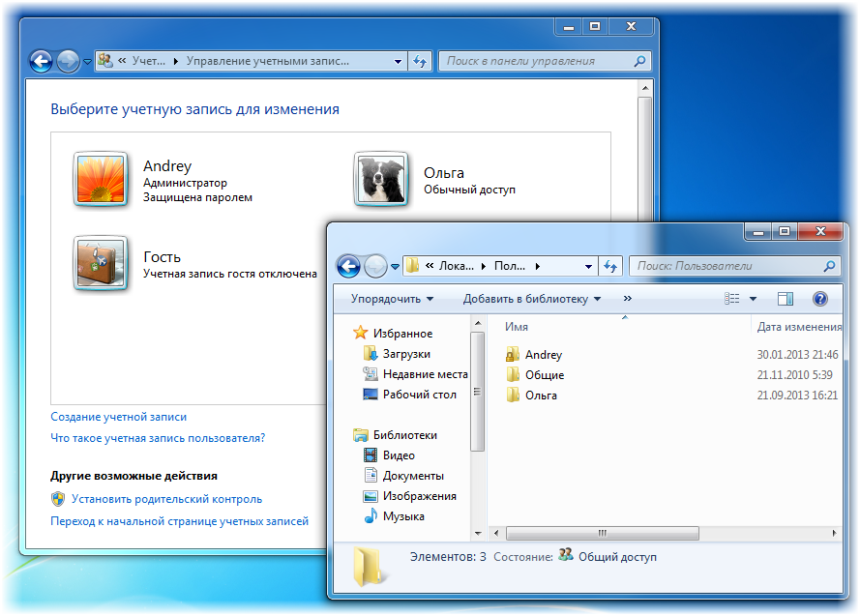Open 'Что такое учетная запись пользователя?' link

pyautogui.click(x=158, y=438)
